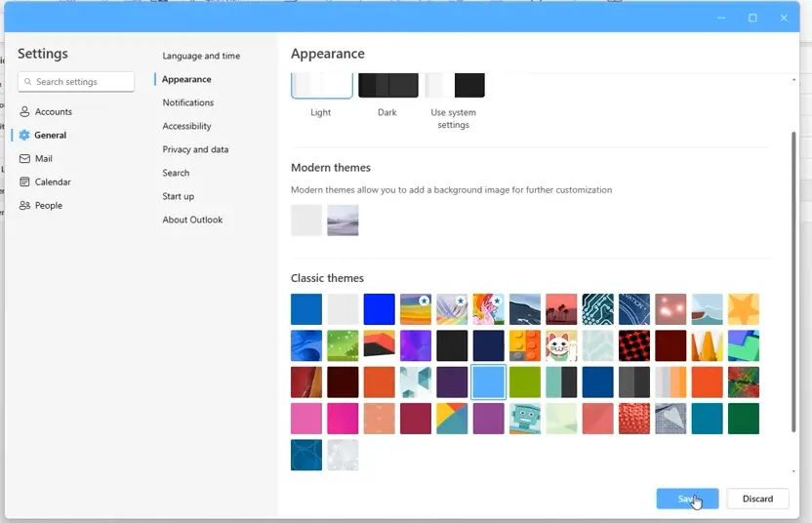The image size is (812, 523).
Task: Pick the robot classic theme
Action: pos(525,419)
